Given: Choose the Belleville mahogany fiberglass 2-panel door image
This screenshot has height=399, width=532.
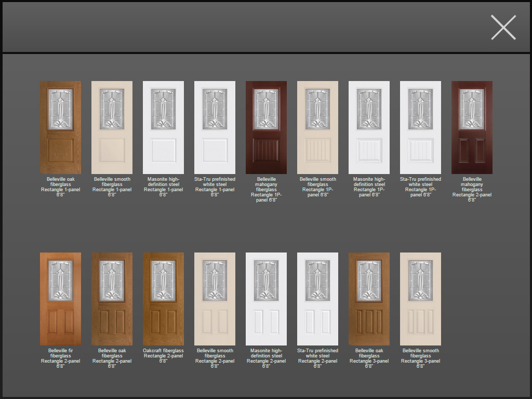Looking at the screenshot, I should [472, 128].
